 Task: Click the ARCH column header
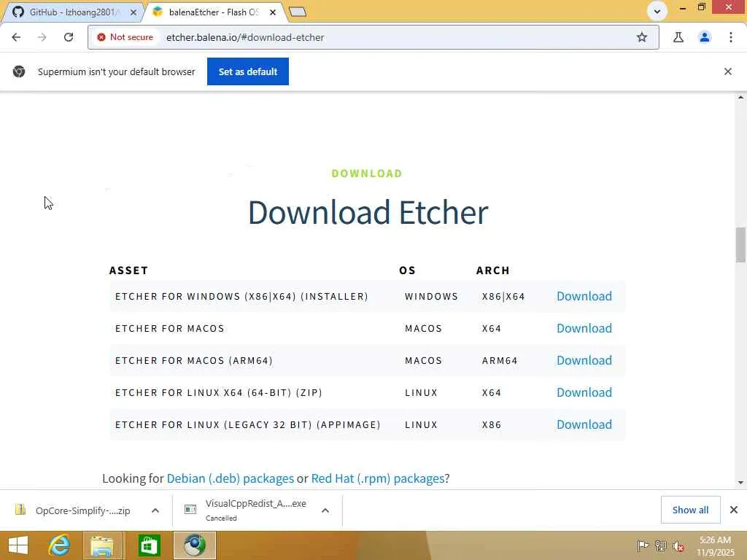492,271
